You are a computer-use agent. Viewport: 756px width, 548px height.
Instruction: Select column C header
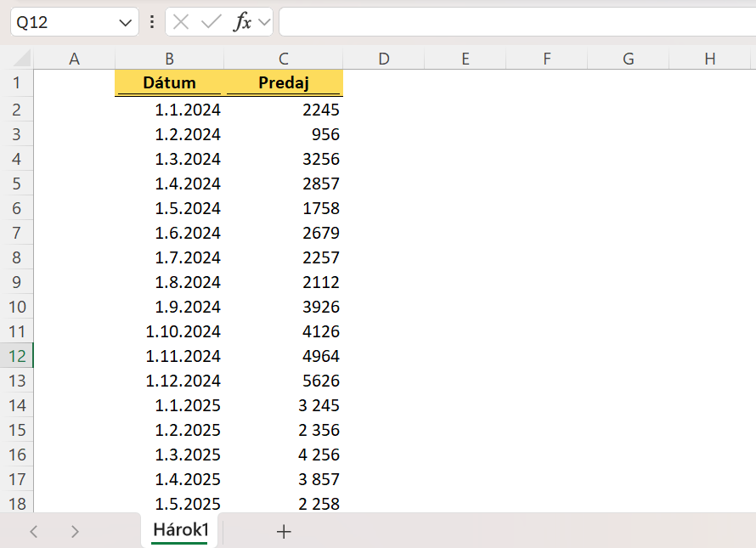[283, 58]
